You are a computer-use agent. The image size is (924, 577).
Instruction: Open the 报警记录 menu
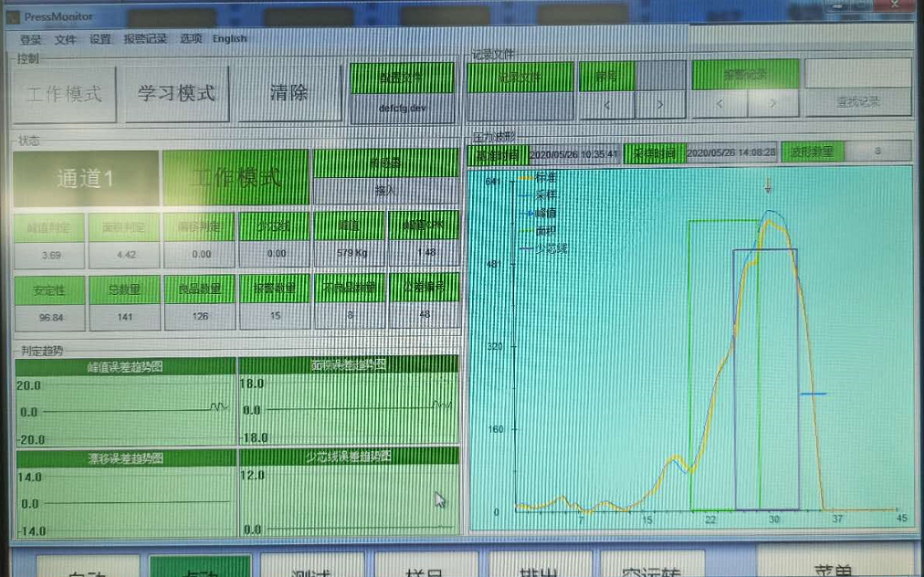pyautogui.click(x=145, y=39)
